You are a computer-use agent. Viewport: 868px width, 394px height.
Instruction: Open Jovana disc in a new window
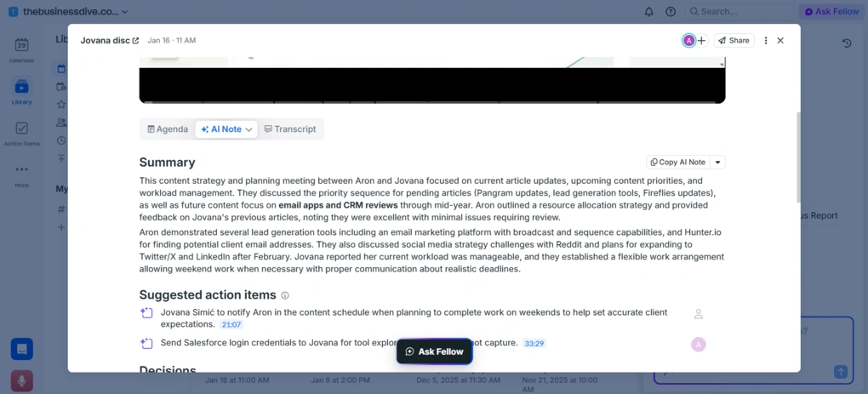coord(135,41)
